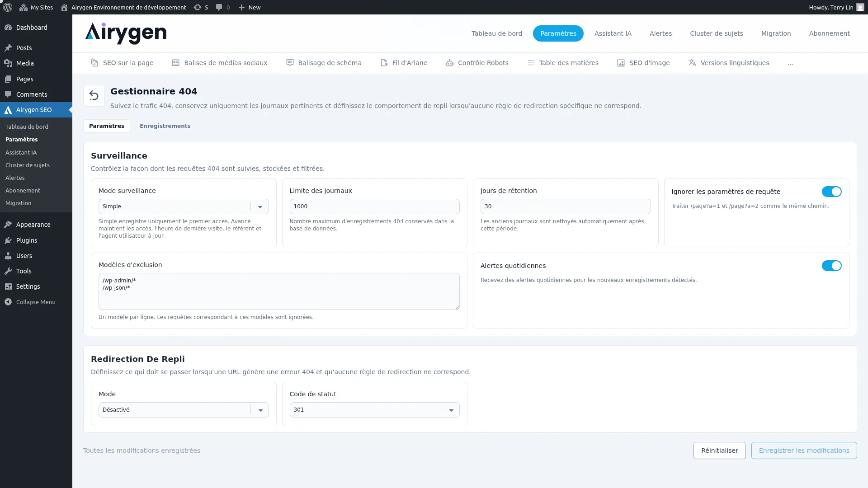Image resolution: width=868 pixels, height=488 pixels.
Task: Select Paramètres pill in top navigation
Action: 558,33
